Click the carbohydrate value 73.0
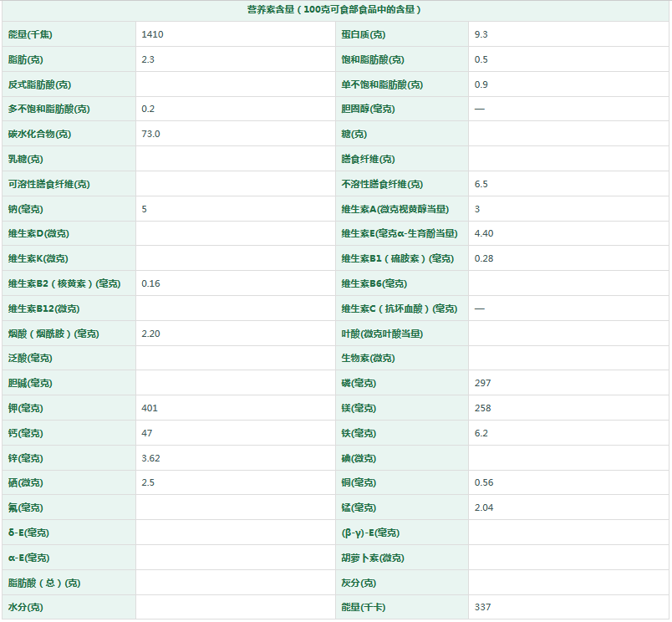Viewport: 672px width, 622px height. 150,134
